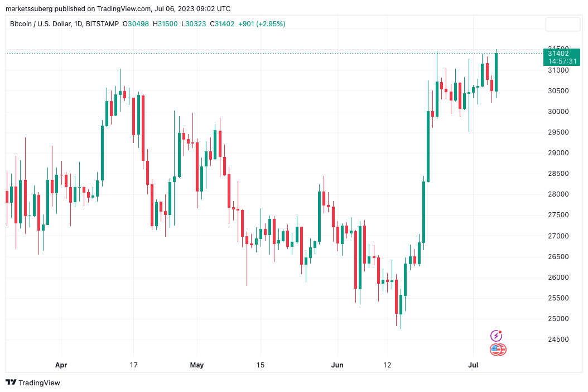Click the TradingView logo
The image size is (588, 392).
coord(33,383)
